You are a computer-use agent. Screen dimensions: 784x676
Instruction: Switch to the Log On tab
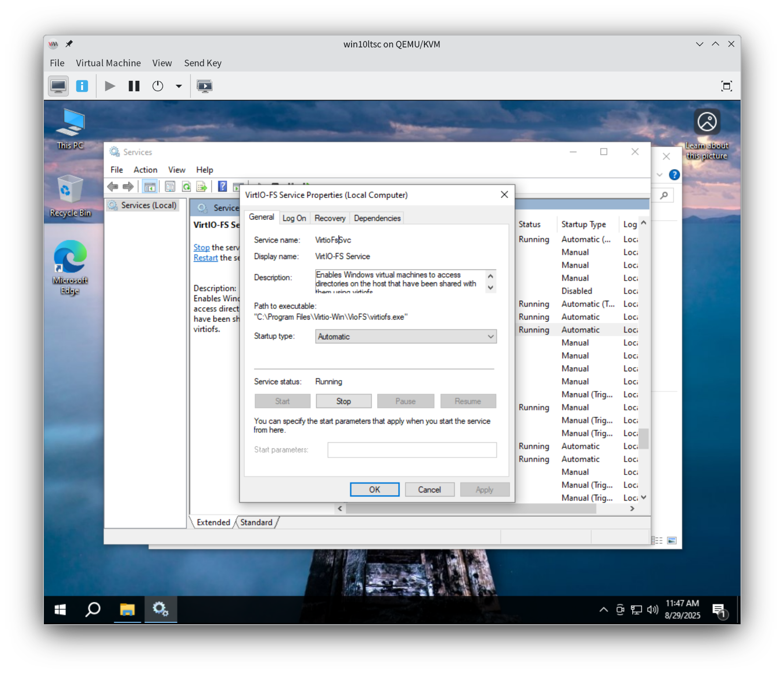pos(294,218)
